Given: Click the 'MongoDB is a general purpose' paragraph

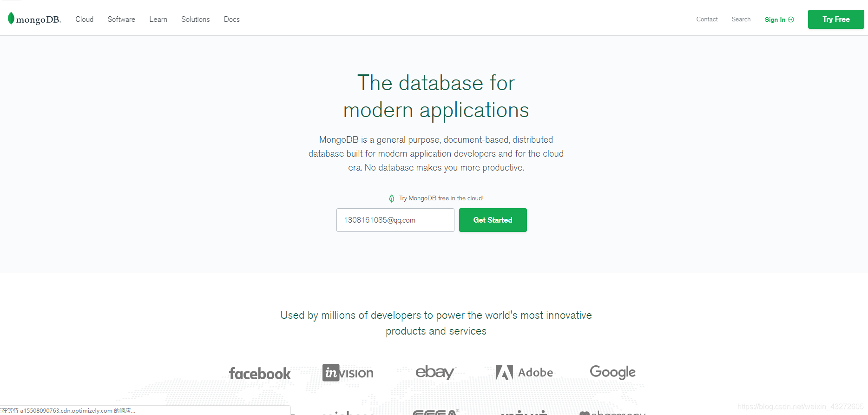Looking at the screenshot, I should [x=436, y=154].
